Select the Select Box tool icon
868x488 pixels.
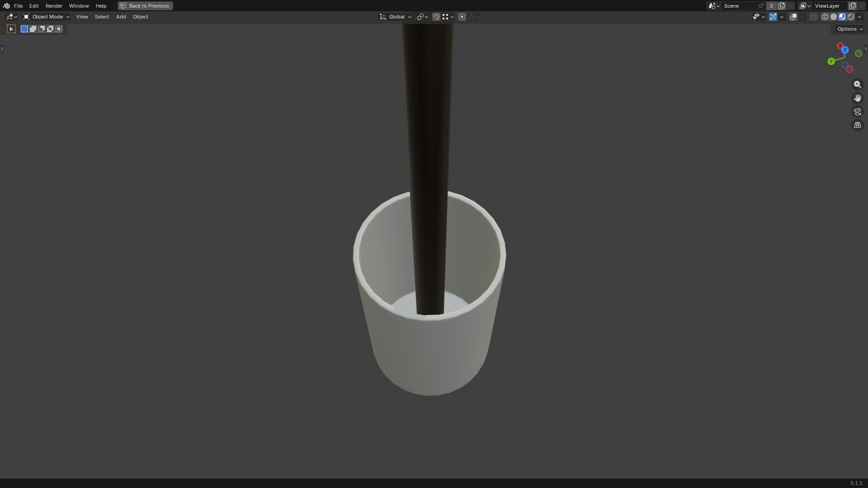11,29
